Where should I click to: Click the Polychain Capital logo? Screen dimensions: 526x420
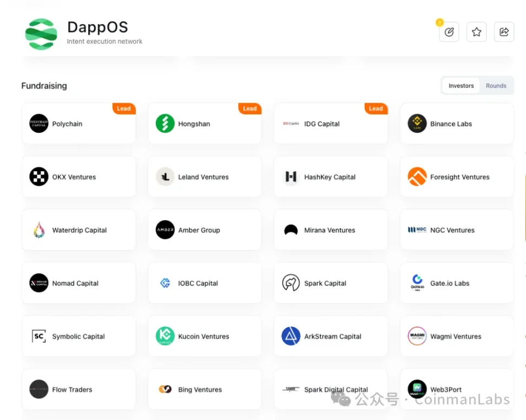[39, 124]
